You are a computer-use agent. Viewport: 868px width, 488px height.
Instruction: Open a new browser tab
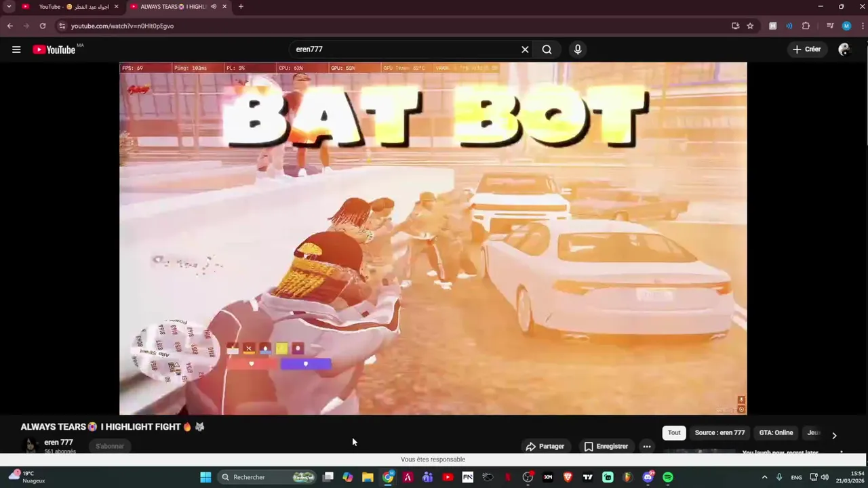[x=240, y=7]
